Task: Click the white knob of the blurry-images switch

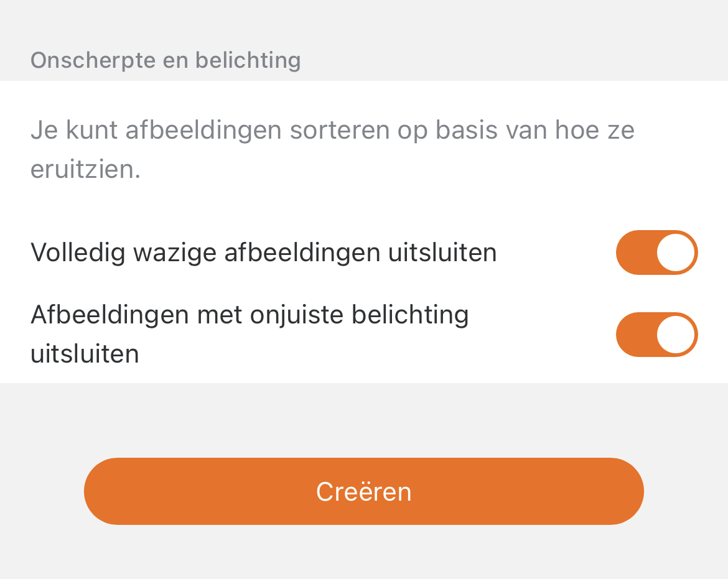Action: click(x=676, y=252)
